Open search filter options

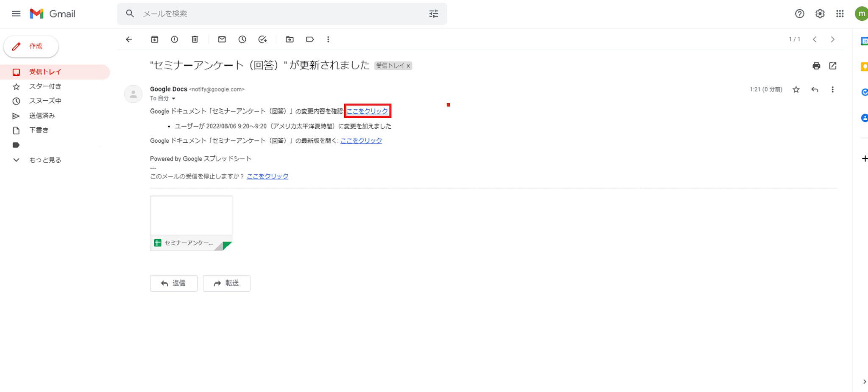434,14
